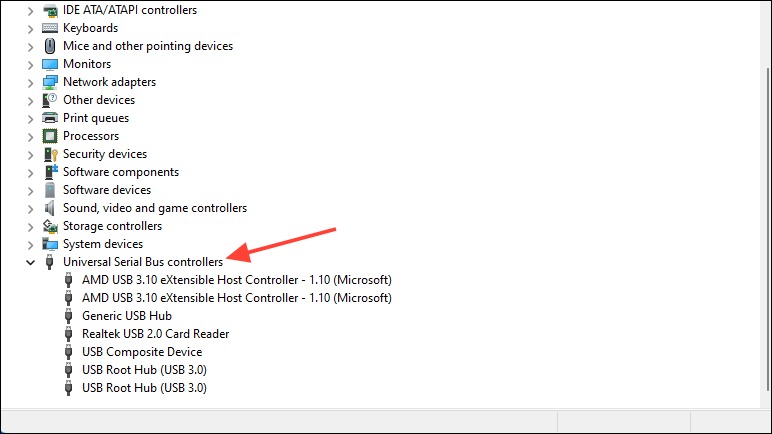Select the Software components label
The image size is (772, 434).
[121, 172]
